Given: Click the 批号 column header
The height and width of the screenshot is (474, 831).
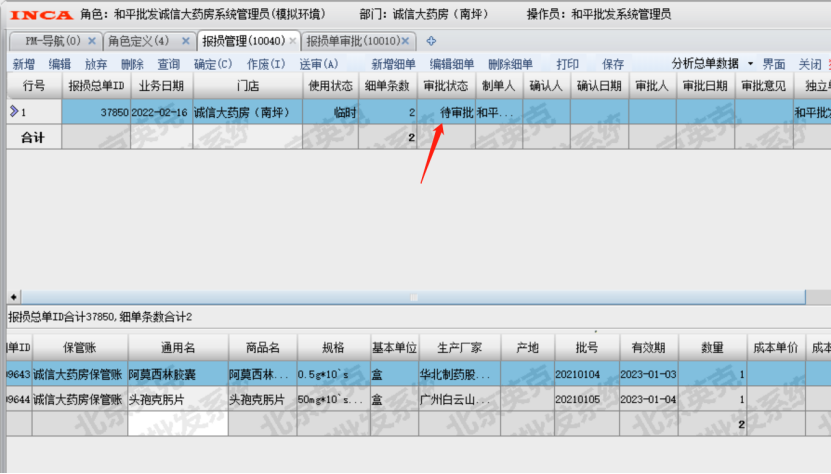Looking at the screenshot, I should click(x=587, y=348).
